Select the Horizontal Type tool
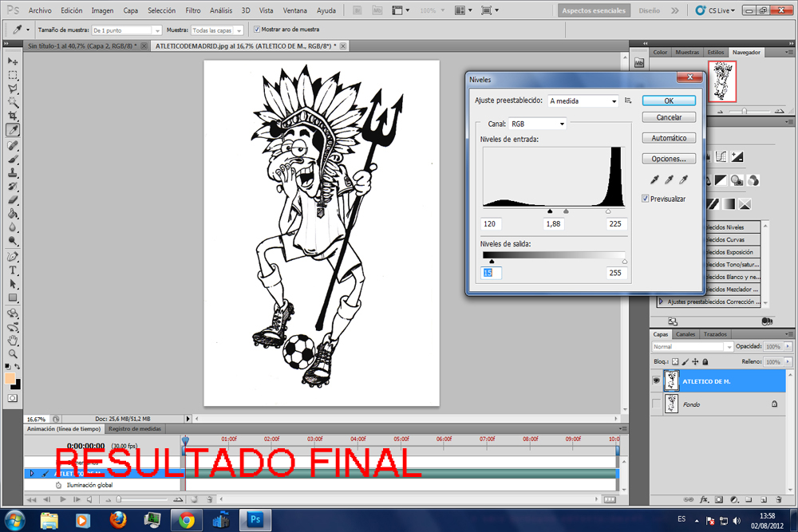The height and width of the screenshot is (532, 798). (13, 270)
